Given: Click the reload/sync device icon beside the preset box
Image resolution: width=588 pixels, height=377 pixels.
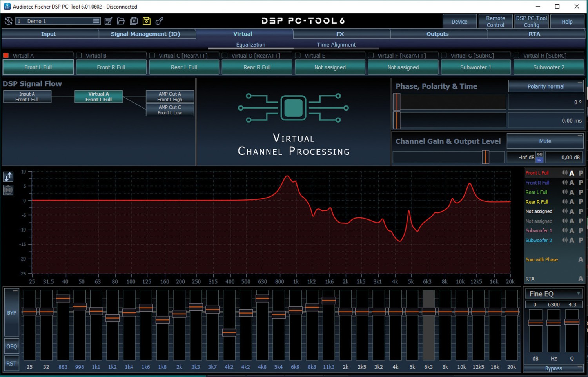Looking at the screenshot, I should [8, 21].
